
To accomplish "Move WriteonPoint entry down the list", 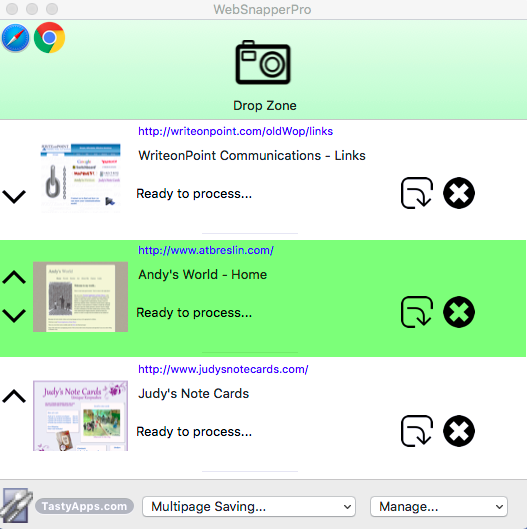I will point(14,197).
